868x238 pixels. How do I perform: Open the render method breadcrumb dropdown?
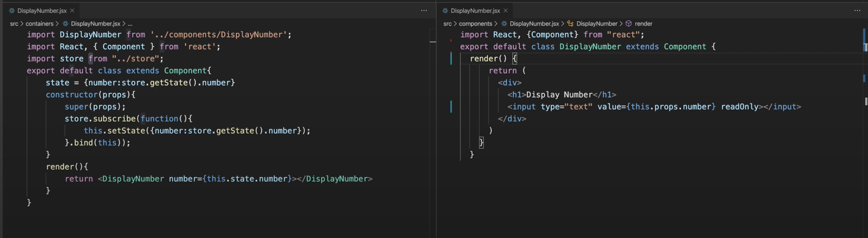(x=643, y=24)
